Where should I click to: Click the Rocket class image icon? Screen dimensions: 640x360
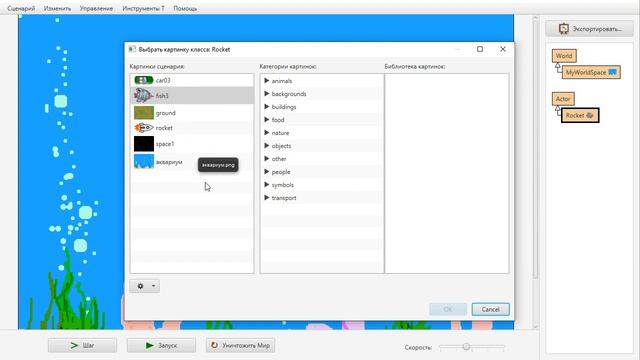click(x=590, y=116)
